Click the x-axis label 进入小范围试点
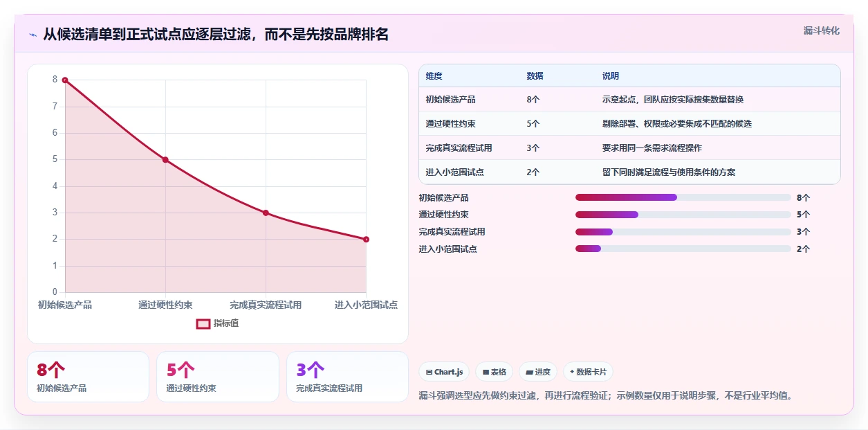 [x=366, y=305]
